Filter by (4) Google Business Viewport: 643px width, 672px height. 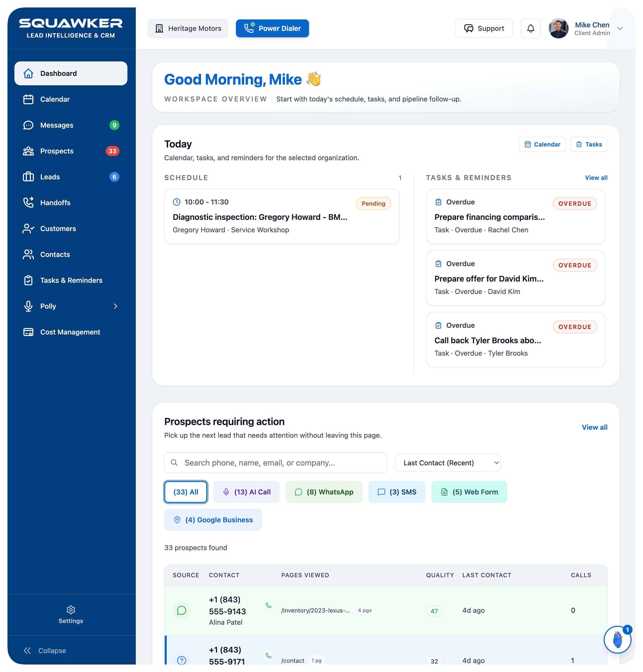(x=213, y=520)
